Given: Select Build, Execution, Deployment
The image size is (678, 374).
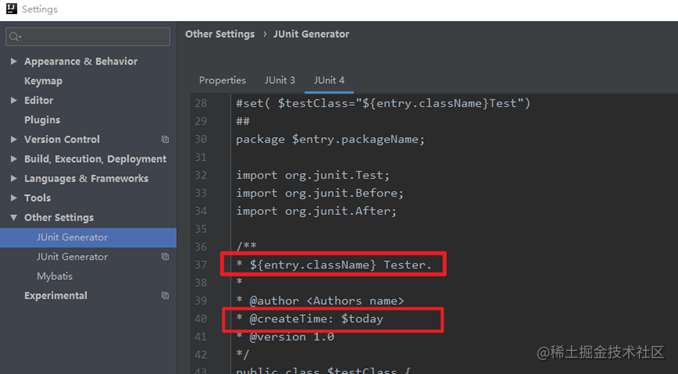Looking at the screenshot, I should 95,159.
